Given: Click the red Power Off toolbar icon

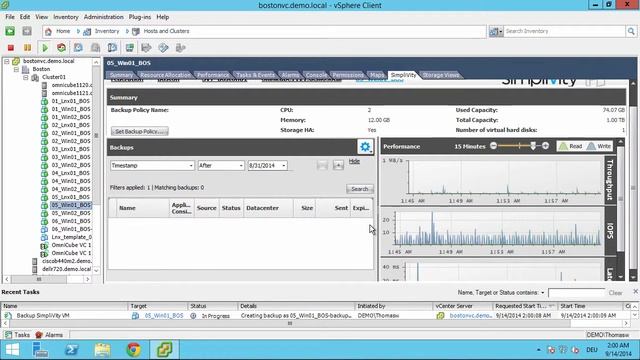Looking at the screenshot, I should pos(11,48).
